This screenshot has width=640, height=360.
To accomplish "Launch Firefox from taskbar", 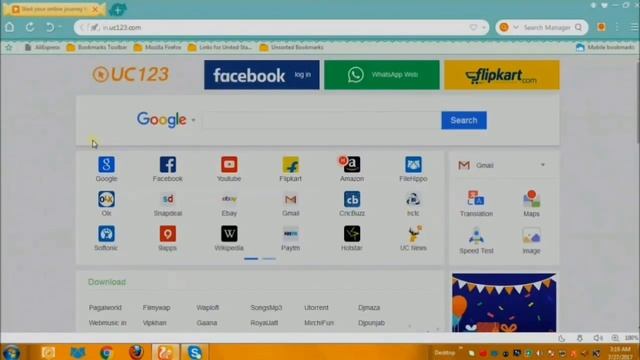I will click(x=136, y=352).
